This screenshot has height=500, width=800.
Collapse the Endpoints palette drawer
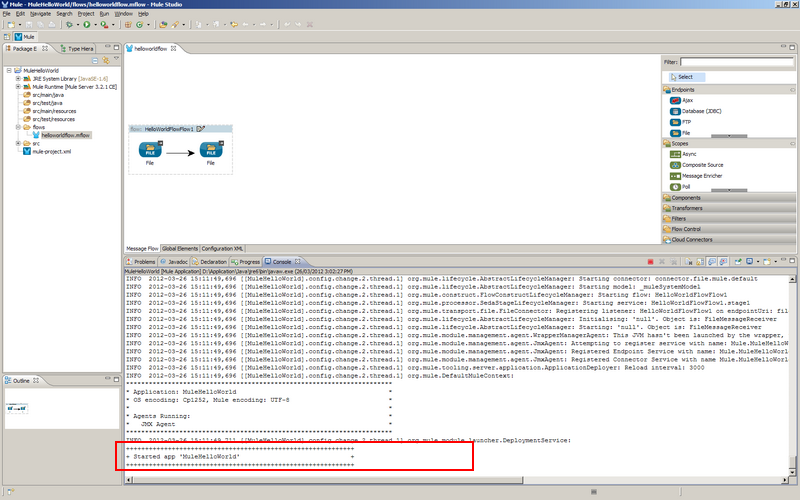pyautogui.click(x=729, y=90)
